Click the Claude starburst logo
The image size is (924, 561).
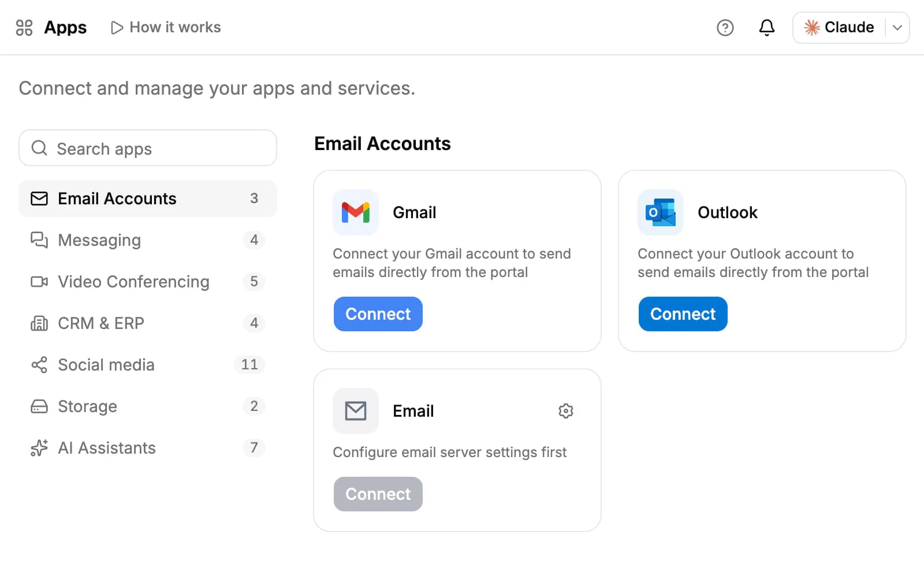click(x=812, y=28)
